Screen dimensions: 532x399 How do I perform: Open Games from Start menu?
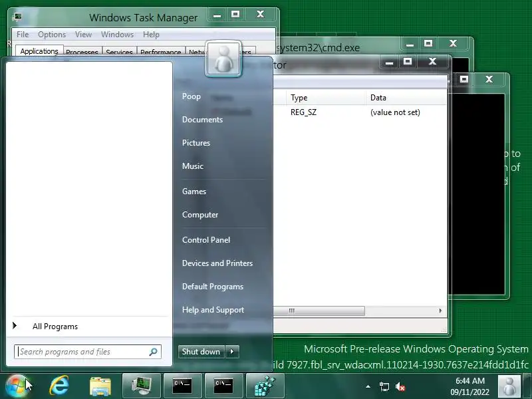tap(194, 192)
